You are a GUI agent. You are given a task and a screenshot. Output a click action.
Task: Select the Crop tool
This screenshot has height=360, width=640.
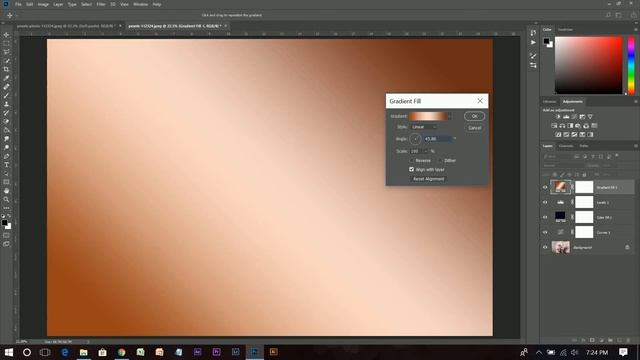(x=7, y=69)
